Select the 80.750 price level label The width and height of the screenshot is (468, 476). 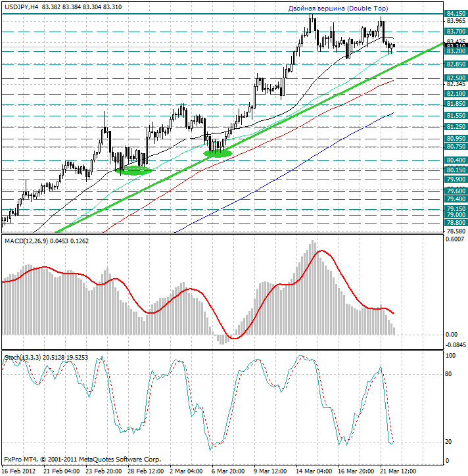(x=456, y=147)
